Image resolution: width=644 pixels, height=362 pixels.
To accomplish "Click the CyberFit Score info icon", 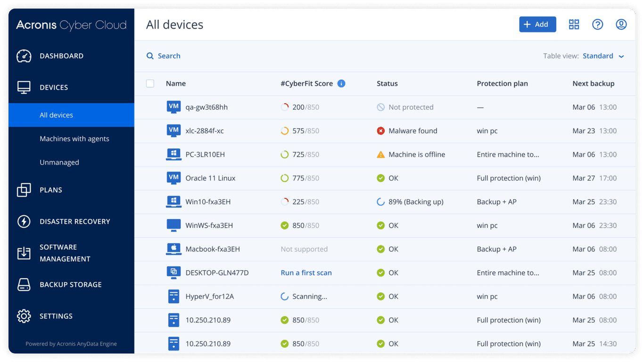I will point(341,83).
